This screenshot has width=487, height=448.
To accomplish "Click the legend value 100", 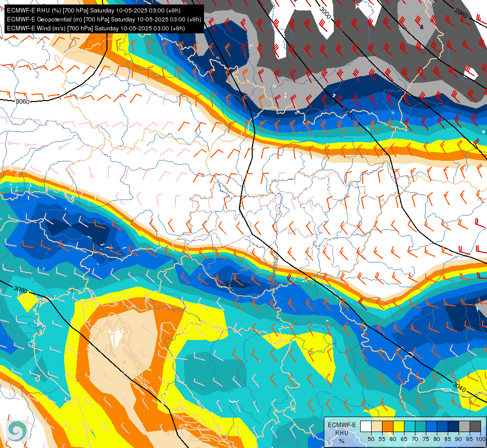I will click(481, 439).
